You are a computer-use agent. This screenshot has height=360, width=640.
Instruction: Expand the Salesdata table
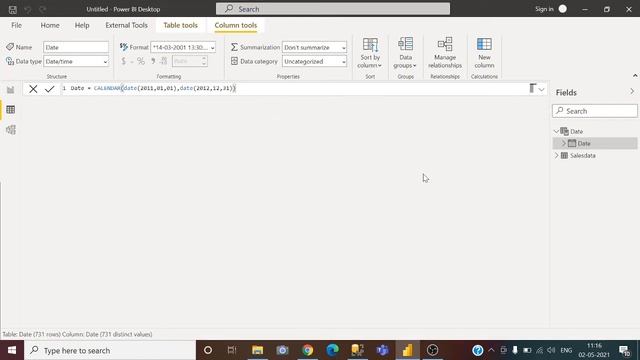pyautogui.click(x=556, y=156)
